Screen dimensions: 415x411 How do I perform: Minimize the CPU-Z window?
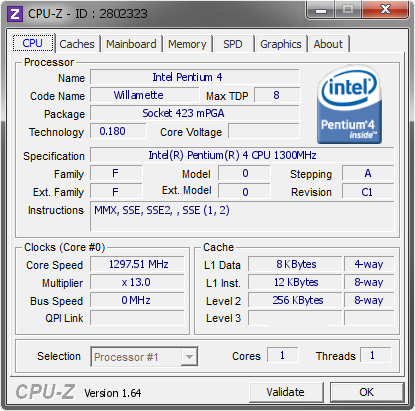point(321,10)
